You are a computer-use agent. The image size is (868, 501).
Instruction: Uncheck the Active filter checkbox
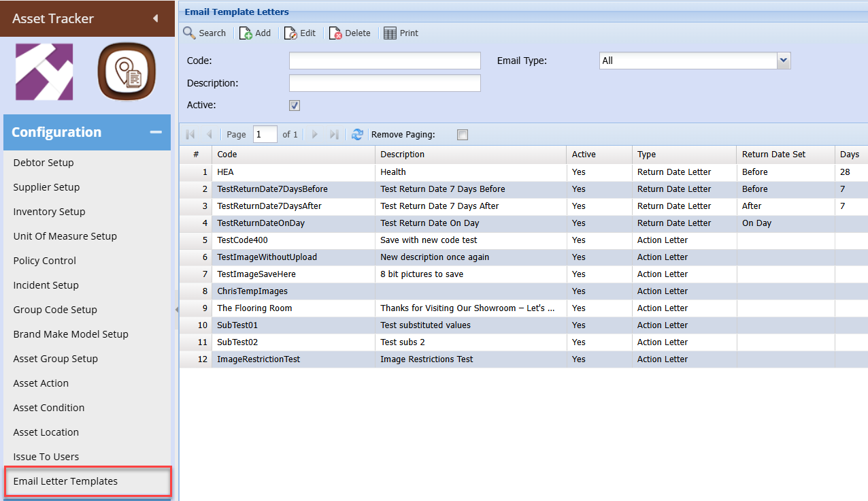(x=295, y=106)
